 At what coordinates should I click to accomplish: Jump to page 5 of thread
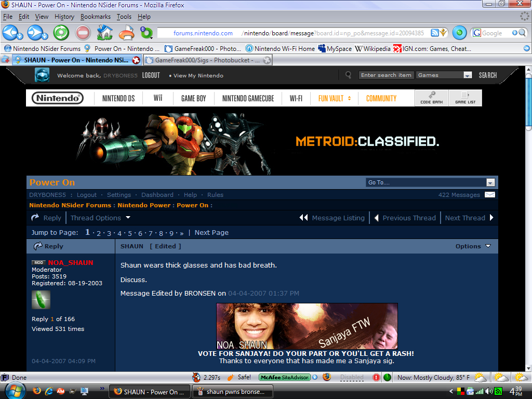(x=129, y=233)
